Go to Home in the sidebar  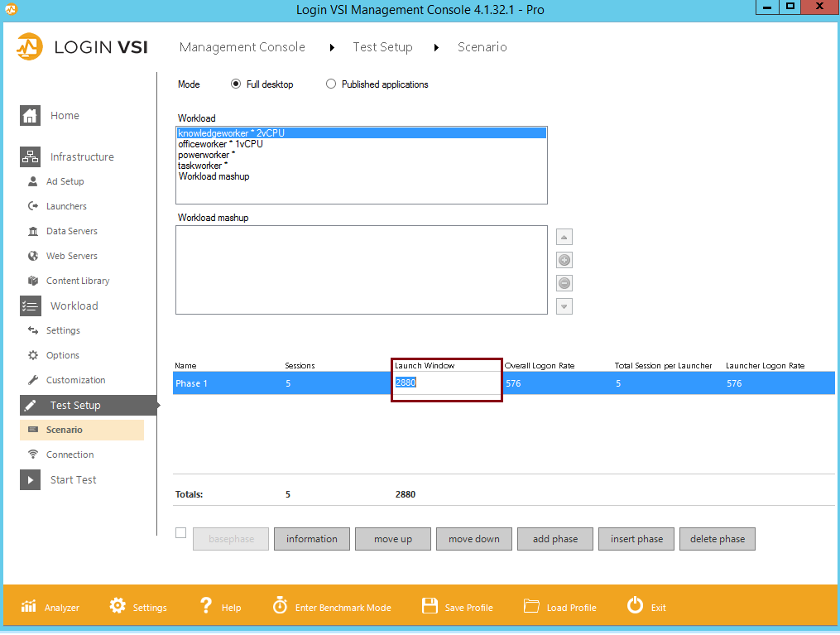[66, 115]
